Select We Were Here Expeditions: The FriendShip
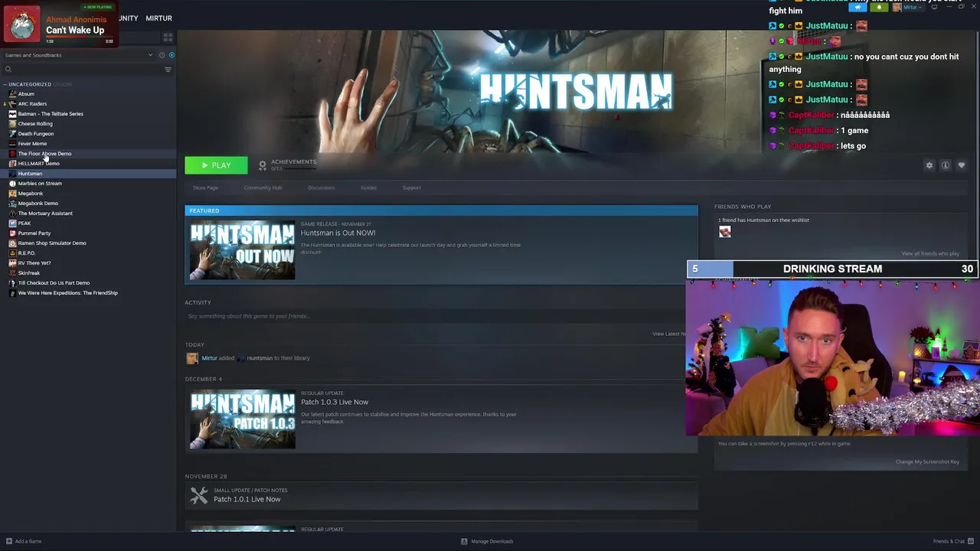This screenshot has height=551, width=980. 67,293
